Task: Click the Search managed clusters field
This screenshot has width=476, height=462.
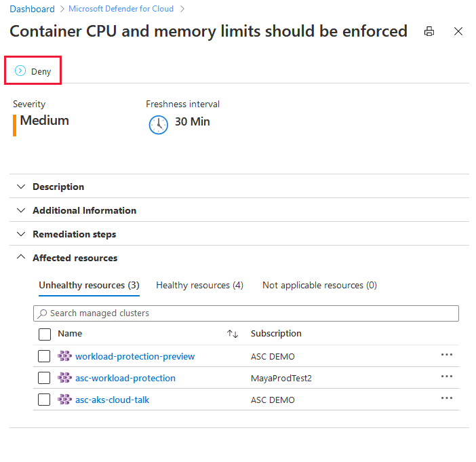Action: [x=246, y=313]
